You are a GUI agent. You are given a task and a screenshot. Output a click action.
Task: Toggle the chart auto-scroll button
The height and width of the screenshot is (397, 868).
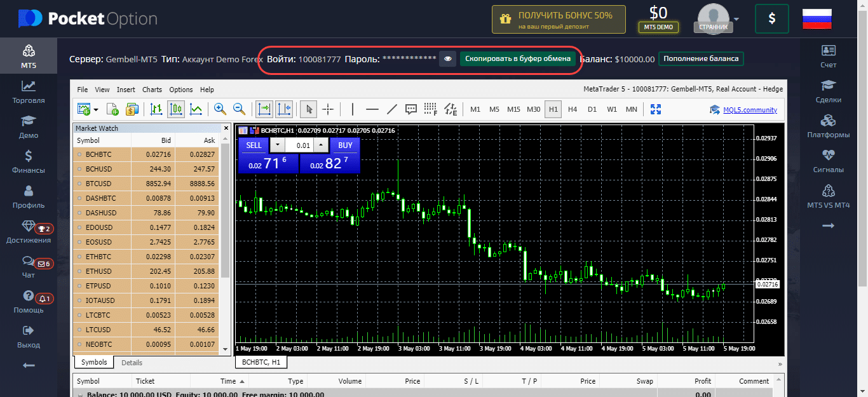coord(264,109)
